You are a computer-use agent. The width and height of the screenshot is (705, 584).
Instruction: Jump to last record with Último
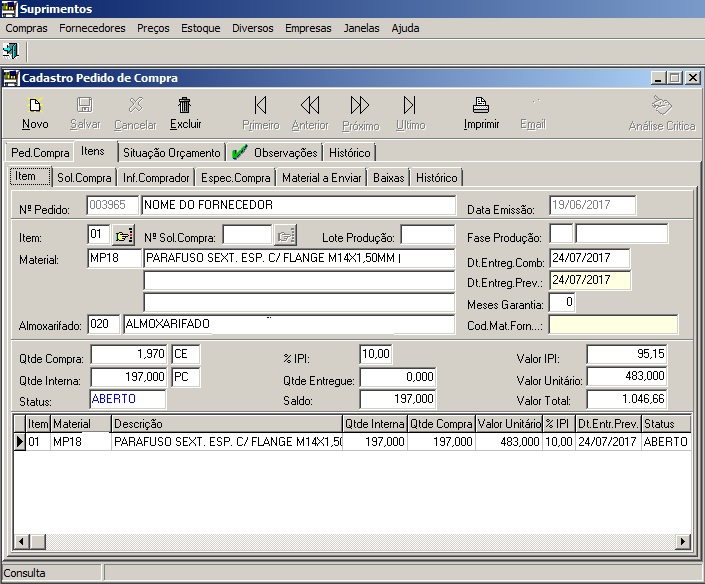click(x=410, y=105)
